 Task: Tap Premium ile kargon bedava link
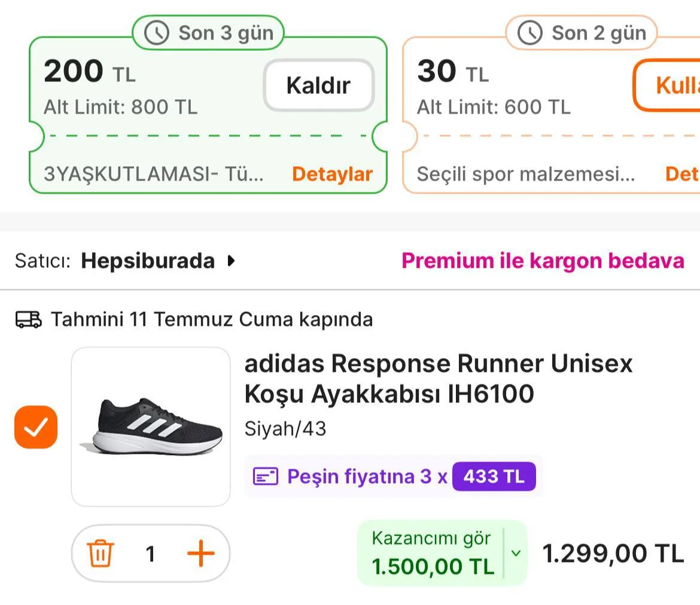pos(543,261)
